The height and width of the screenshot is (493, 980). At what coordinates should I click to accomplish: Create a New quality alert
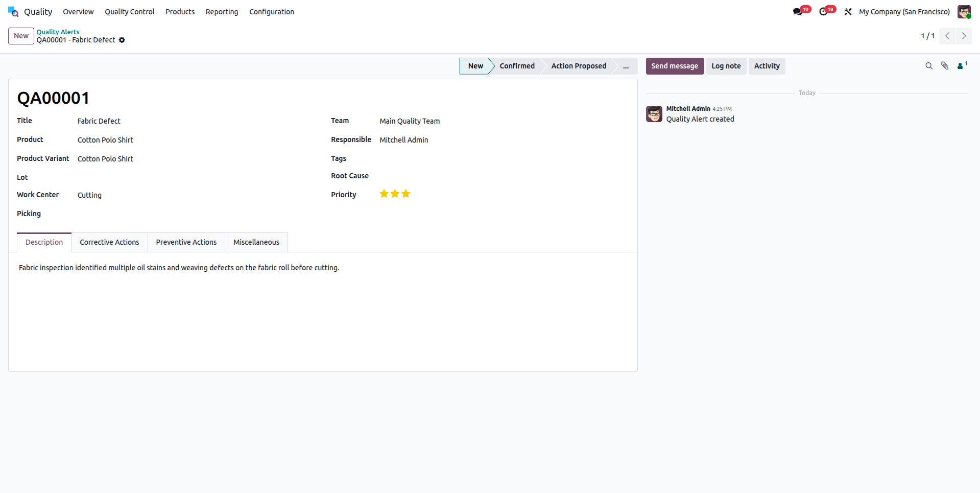(21, 36)
